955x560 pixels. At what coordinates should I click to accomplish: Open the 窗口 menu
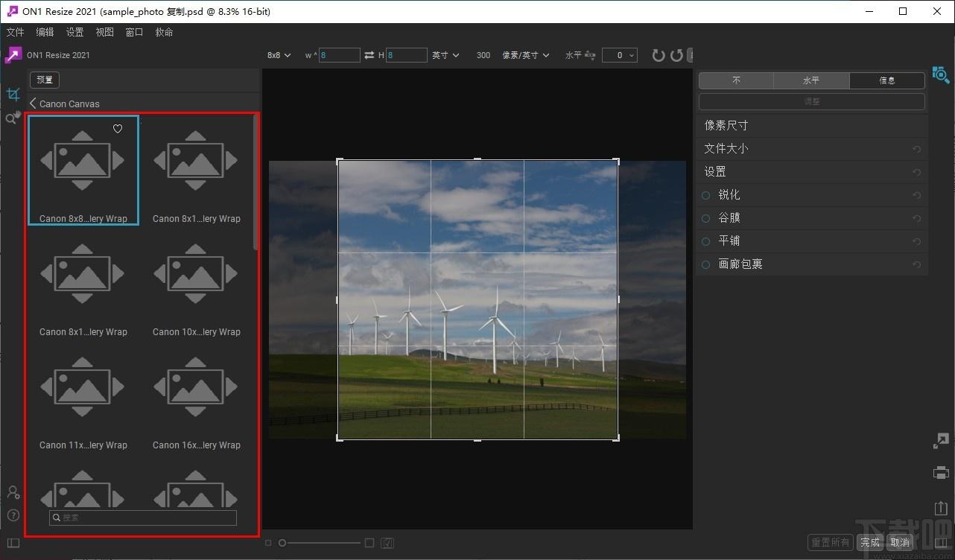point(134,32)
